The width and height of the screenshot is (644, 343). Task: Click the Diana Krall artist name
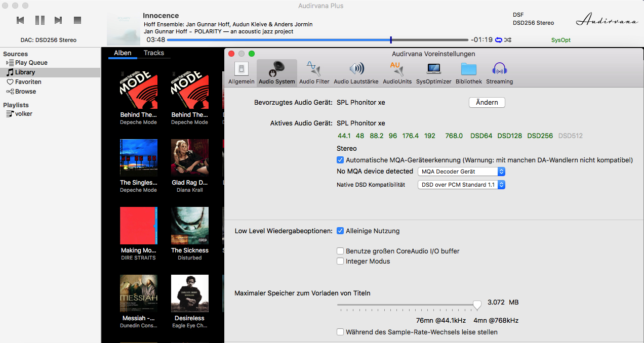190,190
